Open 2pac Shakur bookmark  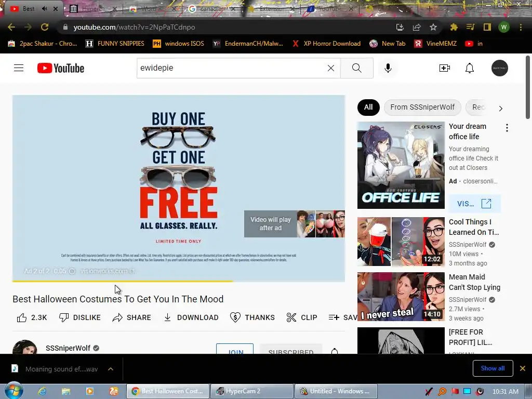43,44
